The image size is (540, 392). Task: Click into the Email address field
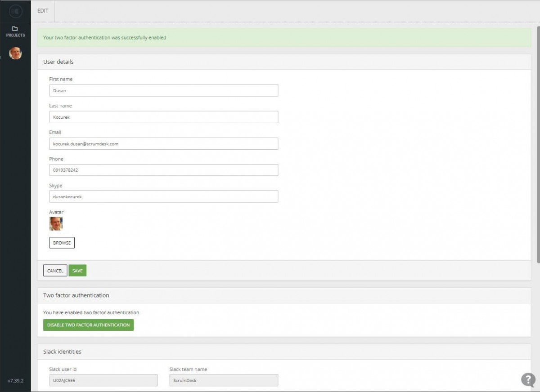[163, 144]
